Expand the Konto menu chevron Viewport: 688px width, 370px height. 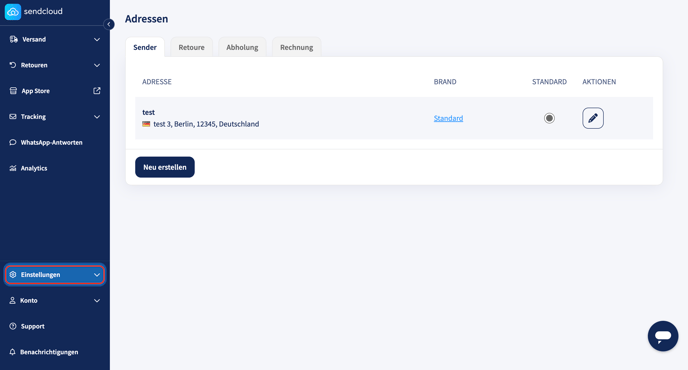97,301
